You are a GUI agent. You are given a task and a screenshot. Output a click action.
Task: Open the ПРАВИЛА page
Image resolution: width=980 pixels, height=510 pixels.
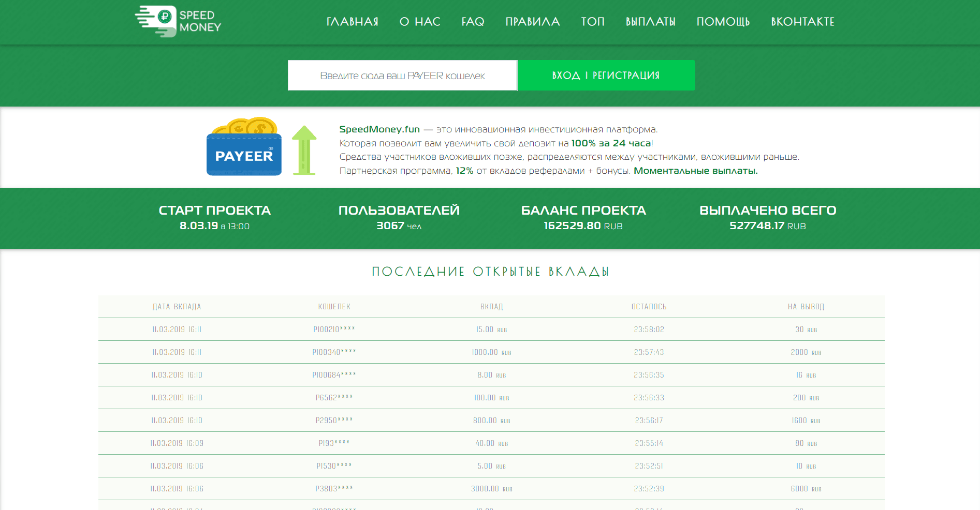533,22
